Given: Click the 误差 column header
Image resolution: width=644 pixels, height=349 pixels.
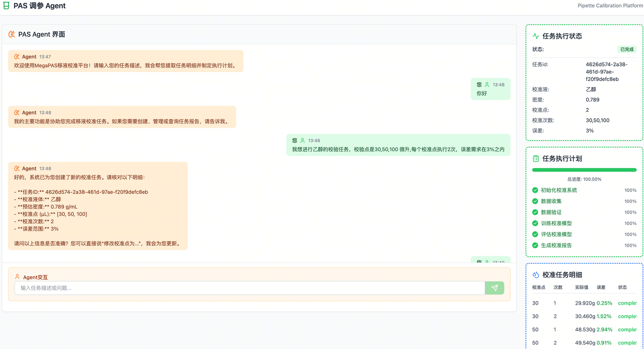Looking at the screenshot, I should tap(601, 288).
